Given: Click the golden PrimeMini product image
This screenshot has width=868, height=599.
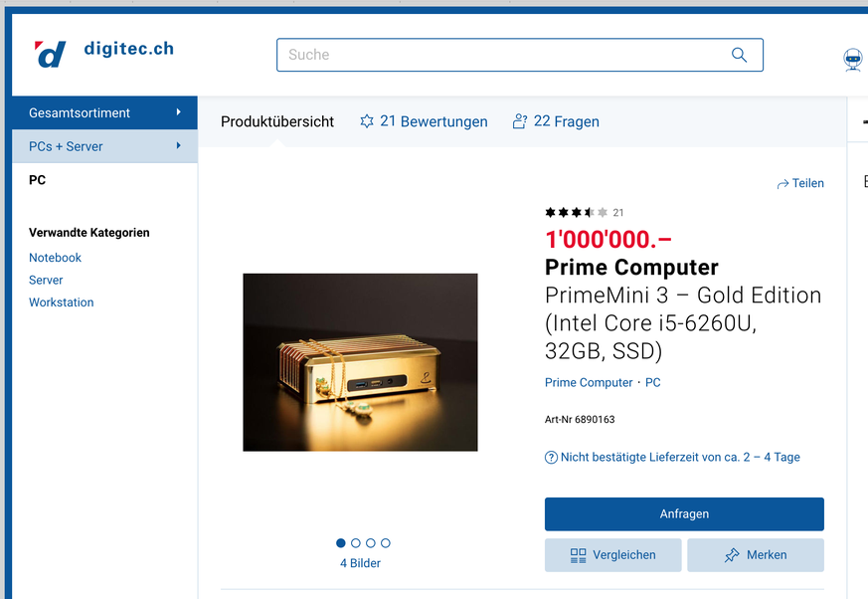Looking at the screenshot, I should click(x=360, y=362).
